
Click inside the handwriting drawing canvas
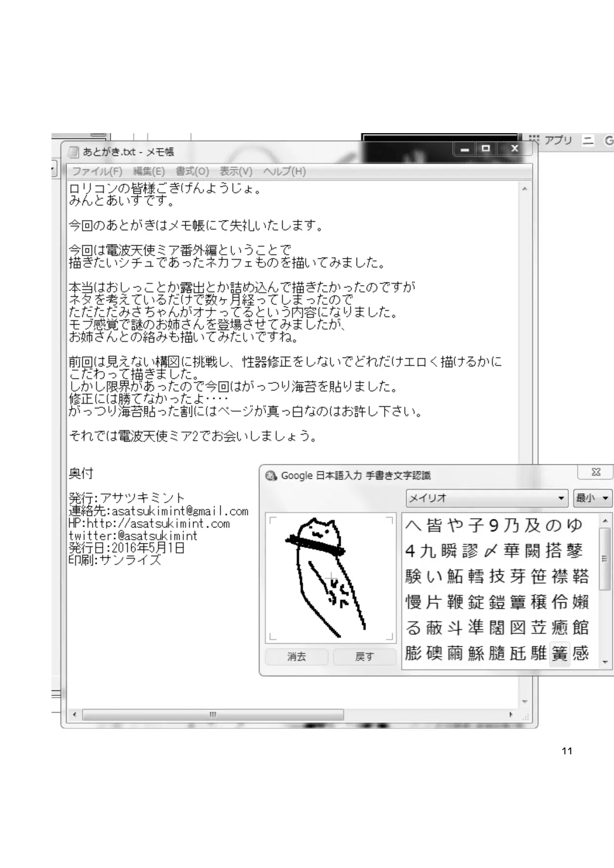click(x=331, y=577)
